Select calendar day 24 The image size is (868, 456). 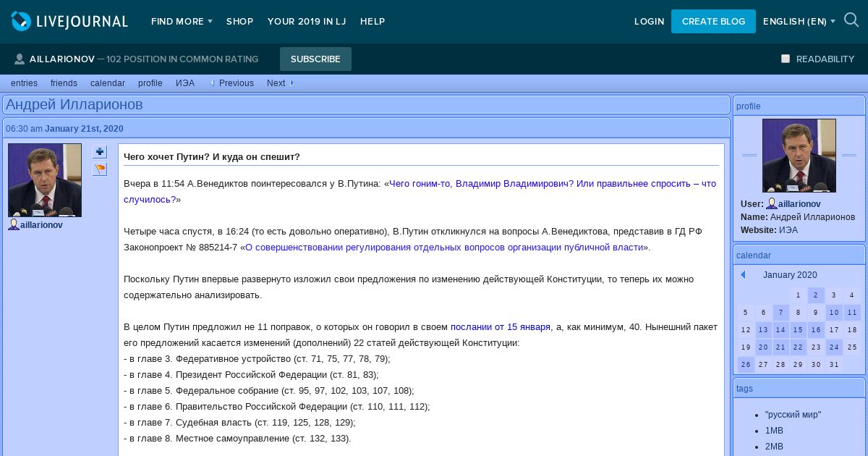(834, 347)
